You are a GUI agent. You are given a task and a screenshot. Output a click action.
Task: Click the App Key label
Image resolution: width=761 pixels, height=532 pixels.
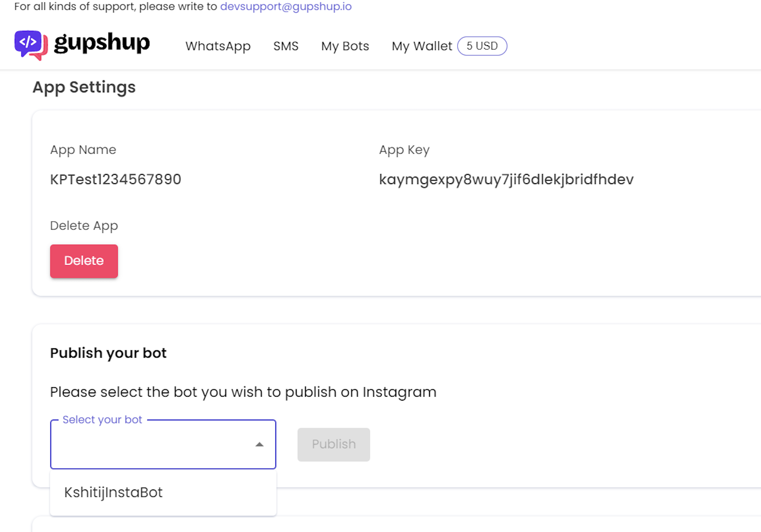point(404,149)
